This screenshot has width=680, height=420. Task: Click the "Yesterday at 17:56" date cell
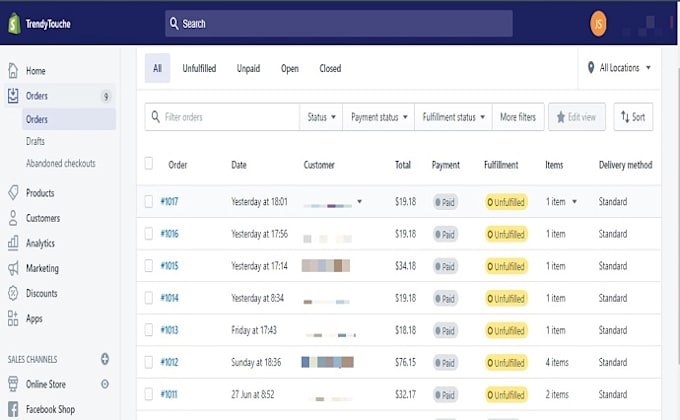point(259,234)
